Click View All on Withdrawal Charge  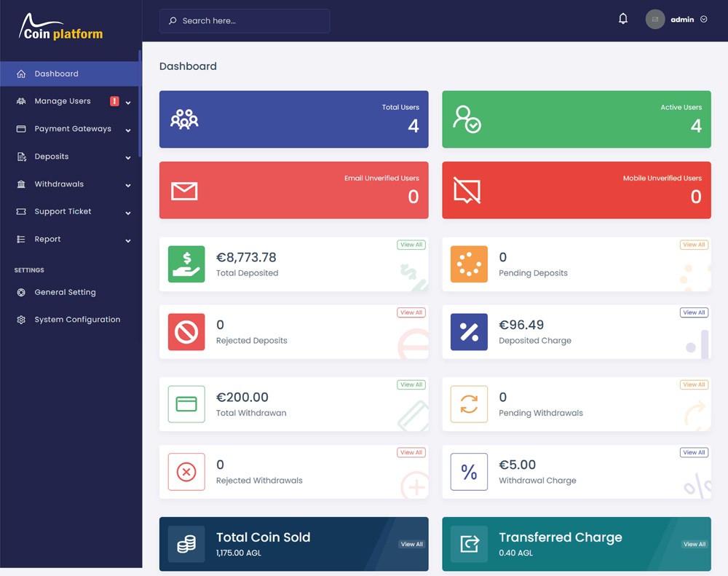tap(694, 453)
